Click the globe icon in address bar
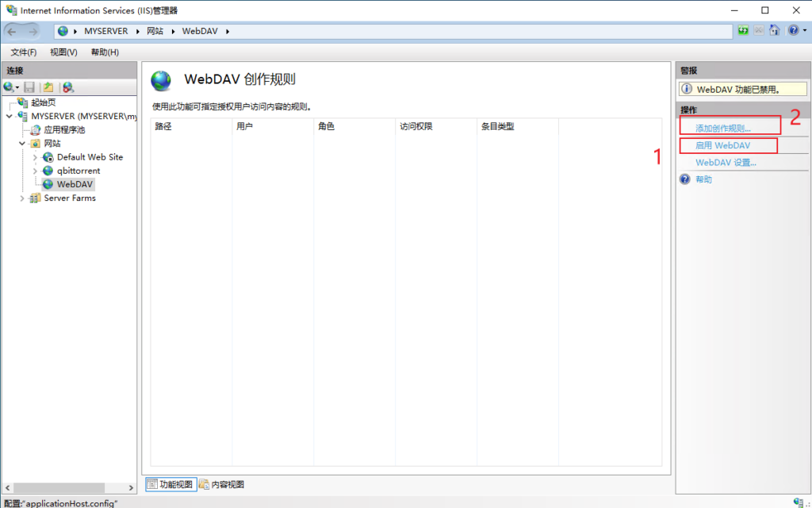This screenshot has height=508, width=812. pos(63,31)
